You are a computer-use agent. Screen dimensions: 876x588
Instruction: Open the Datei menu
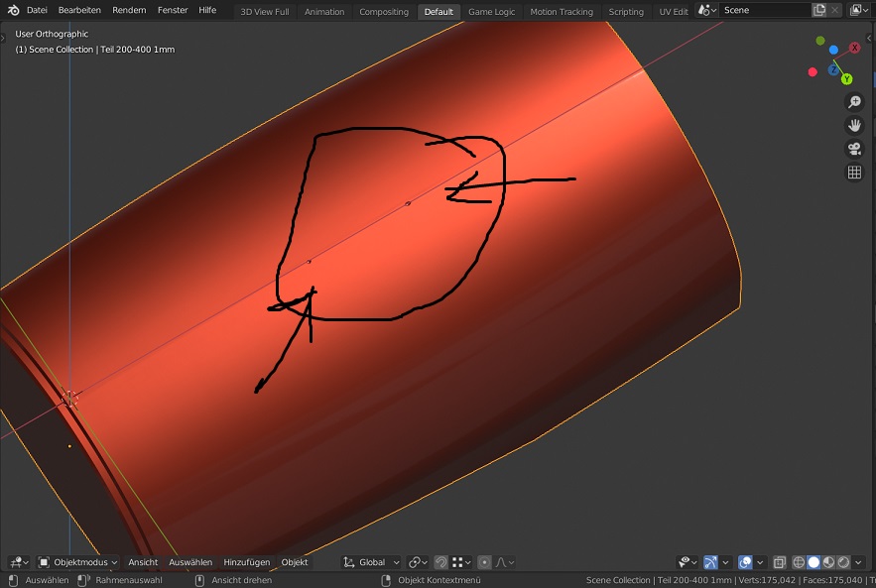pyautogui.click(x=37, y=11)
